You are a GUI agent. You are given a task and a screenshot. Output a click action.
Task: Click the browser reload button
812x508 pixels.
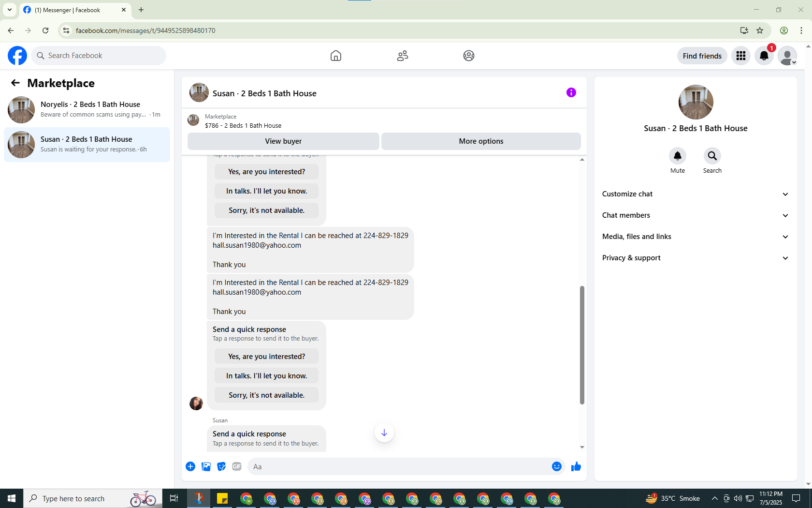45,30
